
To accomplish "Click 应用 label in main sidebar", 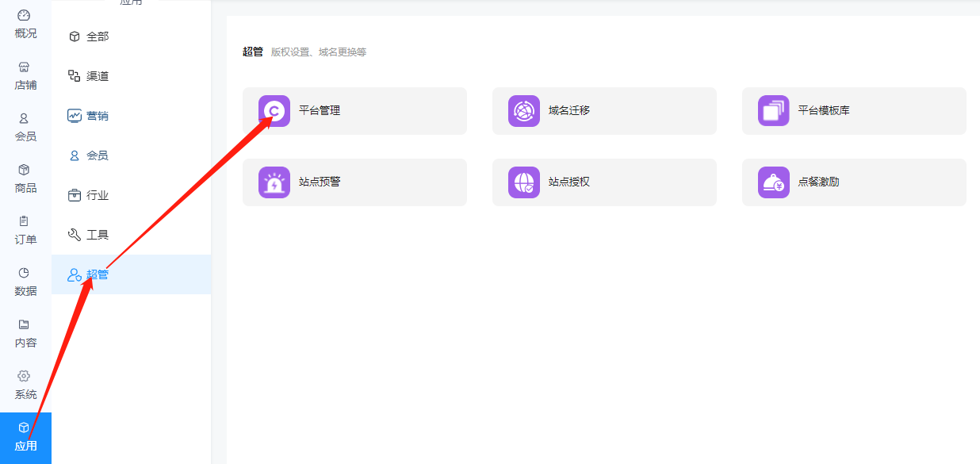I will (x=25, y=446).
